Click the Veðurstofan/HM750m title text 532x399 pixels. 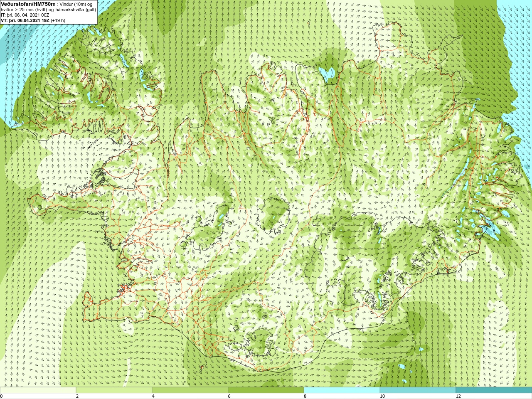tap(28, 4)
